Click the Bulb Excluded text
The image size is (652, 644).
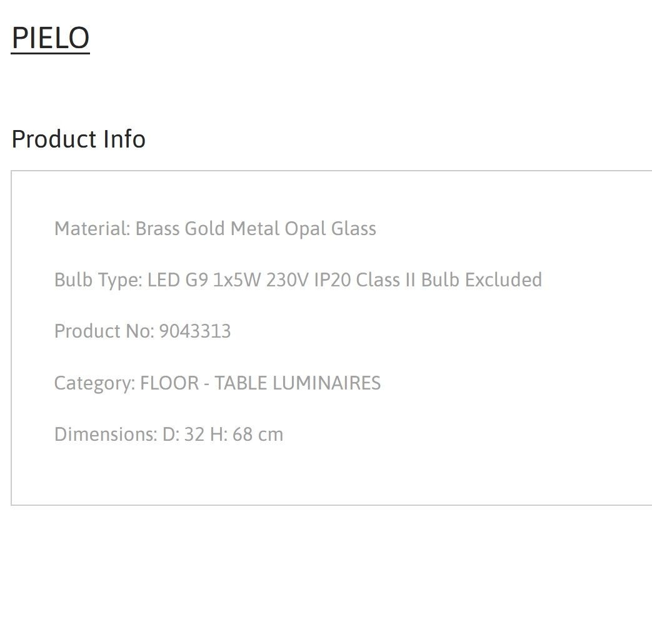[x=481, y=280]
